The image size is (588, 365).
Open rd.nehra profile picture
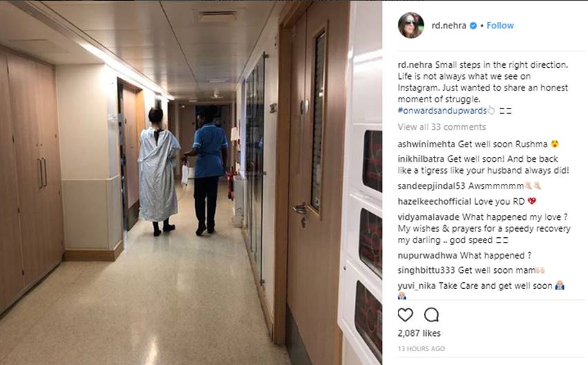411,25
